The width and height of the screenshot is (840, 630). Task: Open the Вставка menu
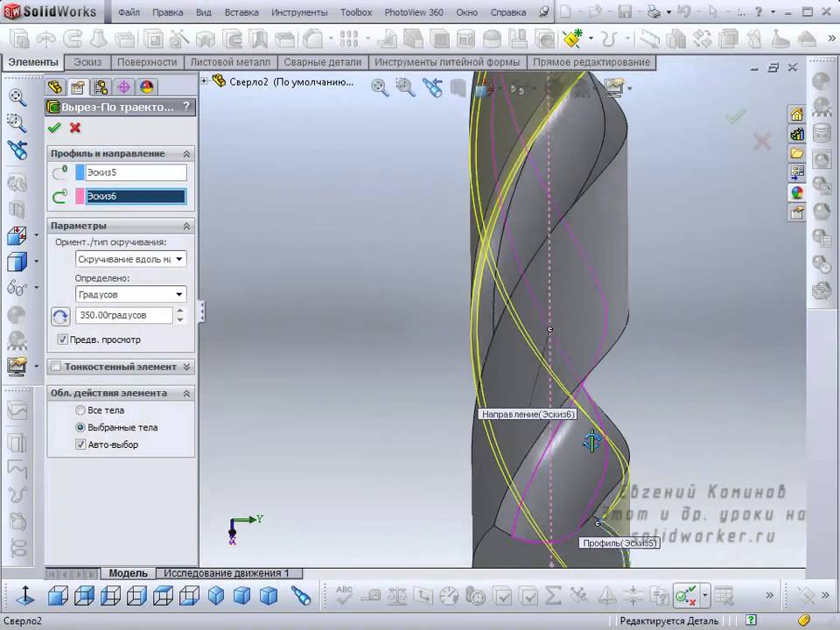[x=241, y=11]
